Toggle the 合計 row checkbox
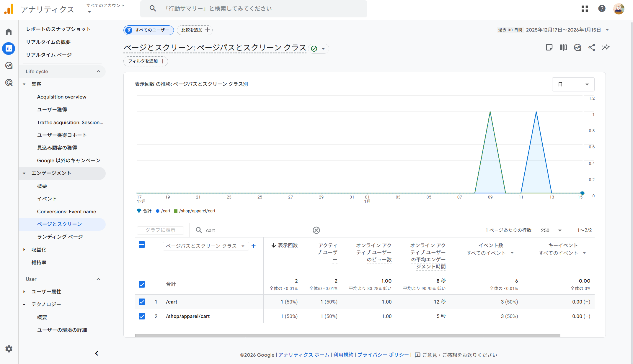Image resolution: width=633 pixels, height=364 pixels. (142, 284)
